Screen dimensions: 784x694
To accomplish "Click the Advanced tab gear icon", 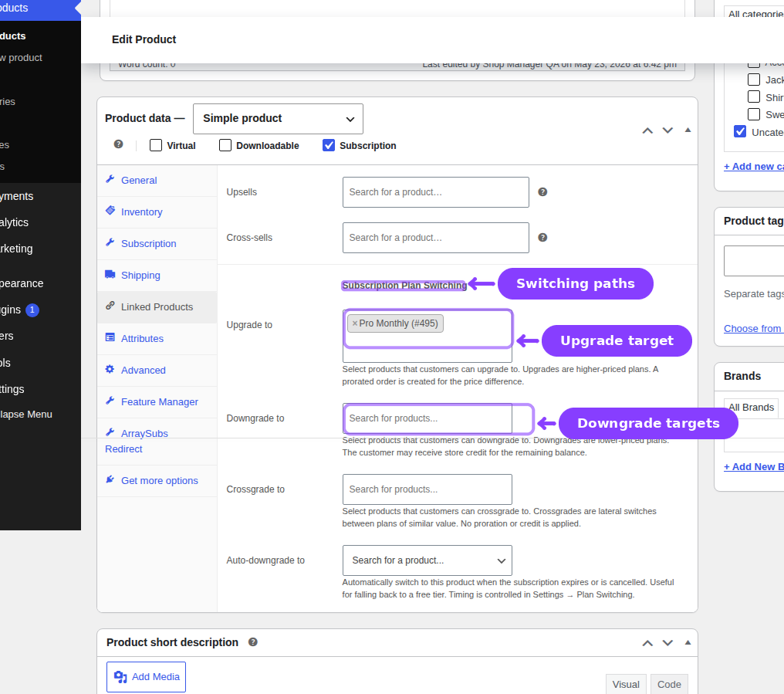I will point(110,369).
